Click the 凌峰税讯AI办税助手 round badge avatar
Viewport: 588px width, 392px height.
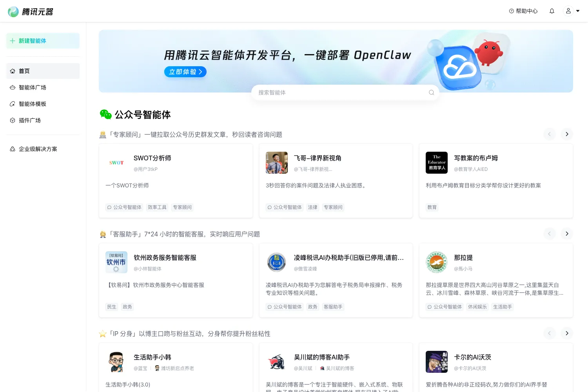pos(277,262)
